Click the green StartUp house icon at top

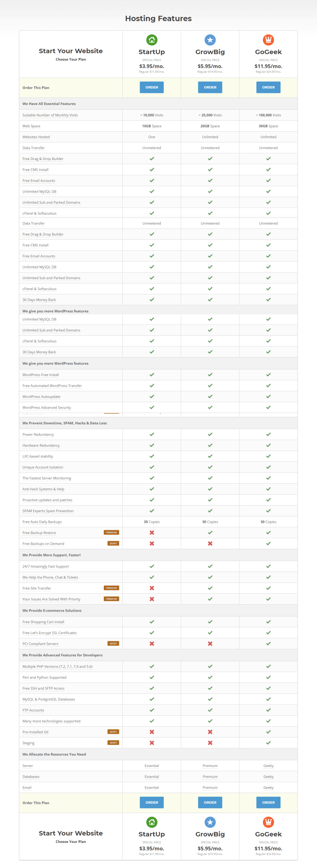[152, 40]
